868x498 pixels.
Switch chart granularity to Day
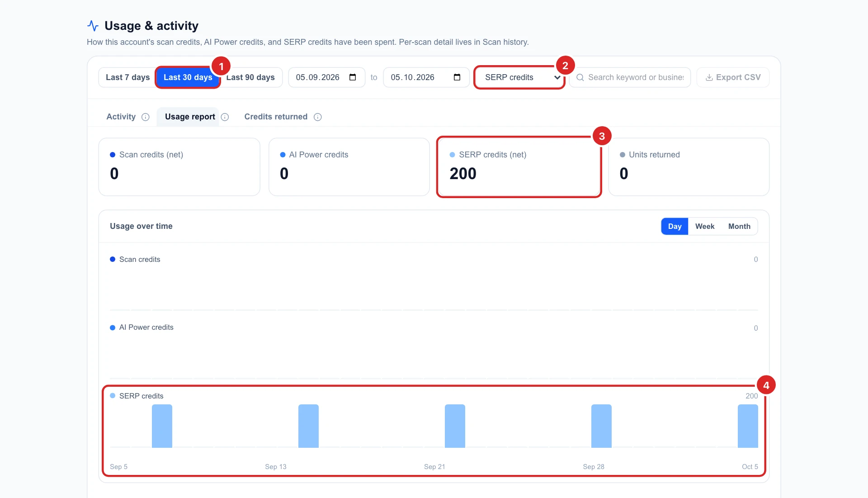[x=675, y=226]
